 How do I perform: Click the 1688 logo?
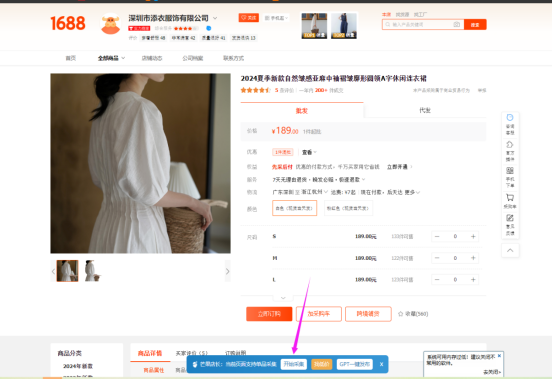[x=68, y=23]
